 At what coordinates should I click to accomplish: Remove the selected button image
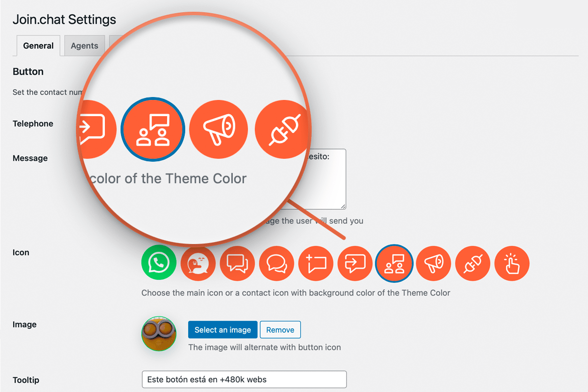280,330
